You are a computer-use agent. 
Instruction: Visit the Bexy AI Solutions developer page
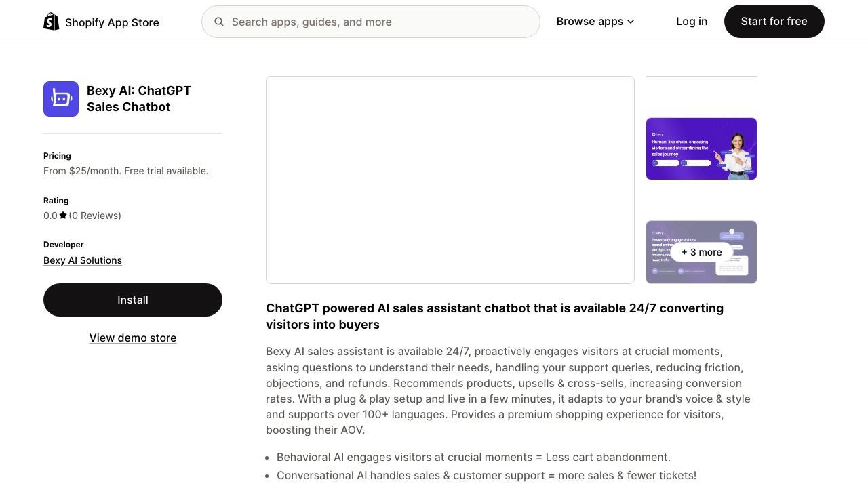click(83, 260)
